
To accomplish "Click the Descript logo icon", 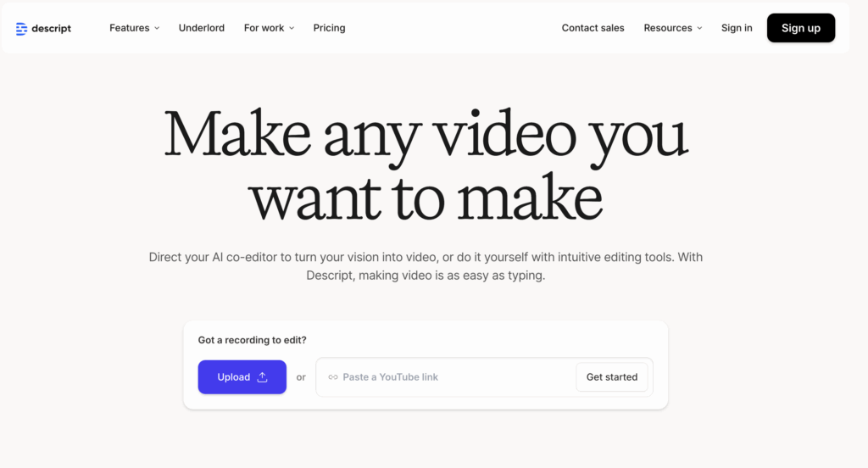I will pos(21,29).
